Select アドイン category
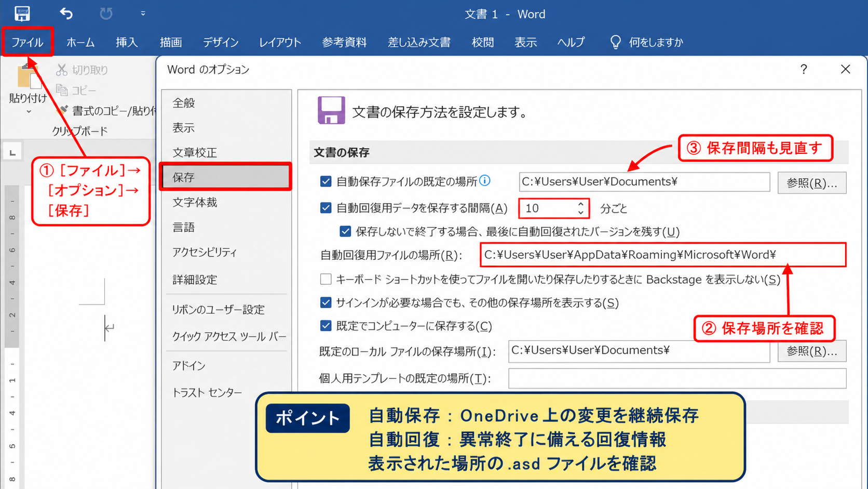Screen dimensions: 868x489 pos(226,366)
